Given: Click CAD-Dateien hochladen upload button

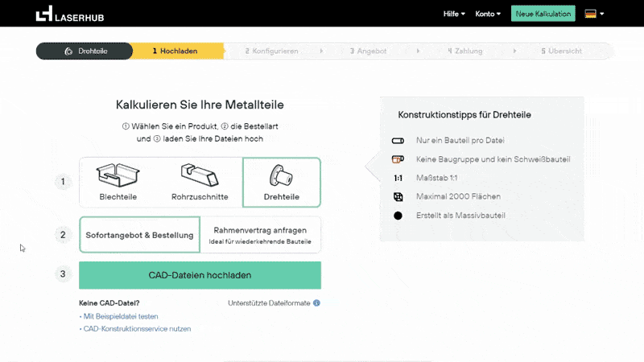Looking at the screenshot, I should pos(200,275).
